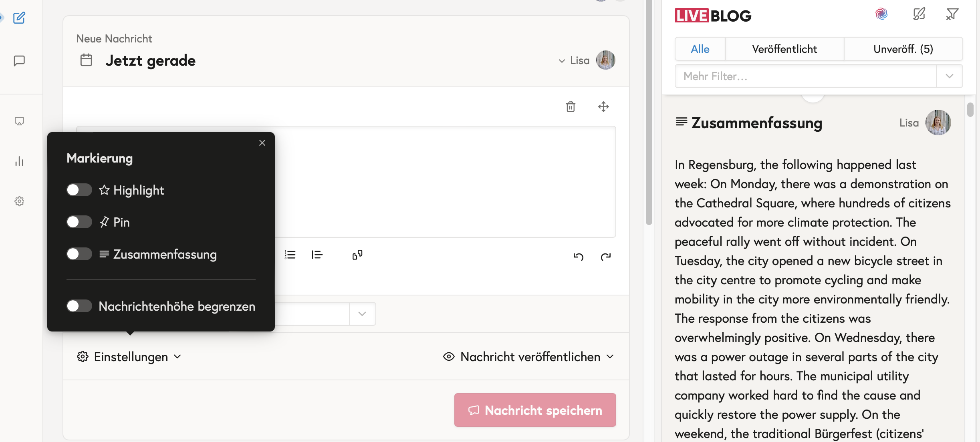Viewport: 980px width, 442px height.
Task: Click the move block arrows icon
Action: (x=603, y=106)
